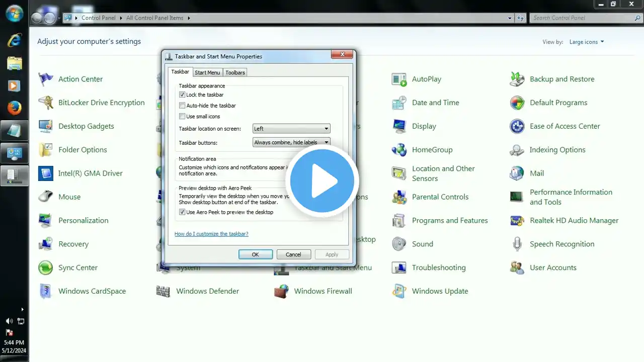This screenshot has width=644, height=362.
Task: Click OK in Taskbar properties dialog
Action: (x=256, y=254)
